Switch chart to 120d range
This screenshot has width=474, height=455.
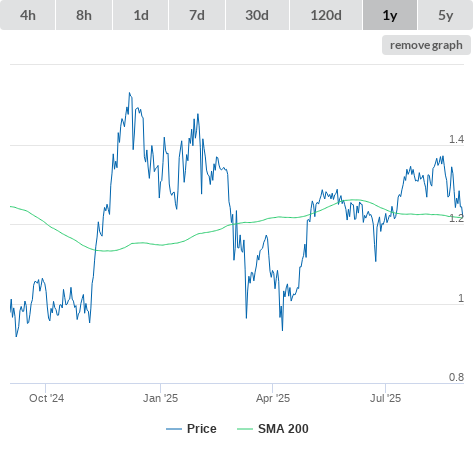tap(326, 15)
